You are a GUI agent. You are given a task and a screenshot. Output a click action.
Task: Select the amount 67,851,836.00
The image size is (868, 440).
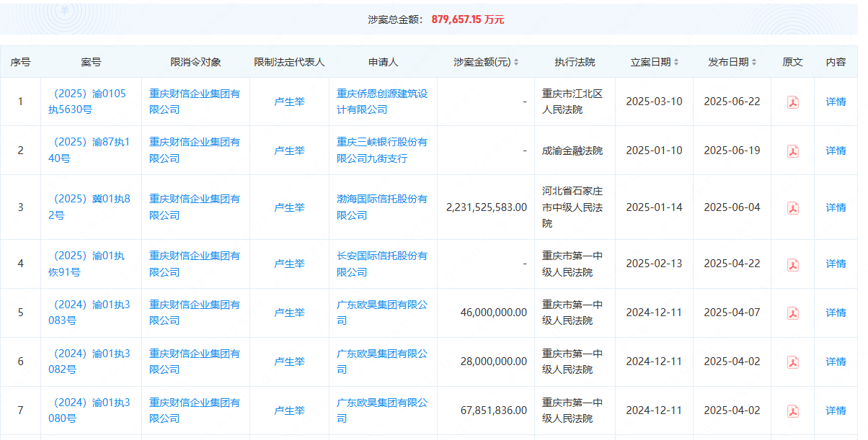(x=494, y=410)
